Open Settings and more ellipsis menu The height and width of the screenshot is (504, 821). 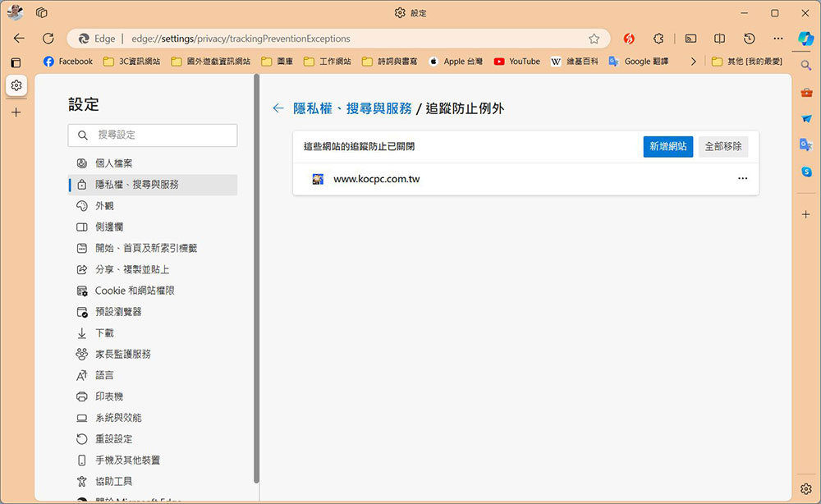coord(778,39)
